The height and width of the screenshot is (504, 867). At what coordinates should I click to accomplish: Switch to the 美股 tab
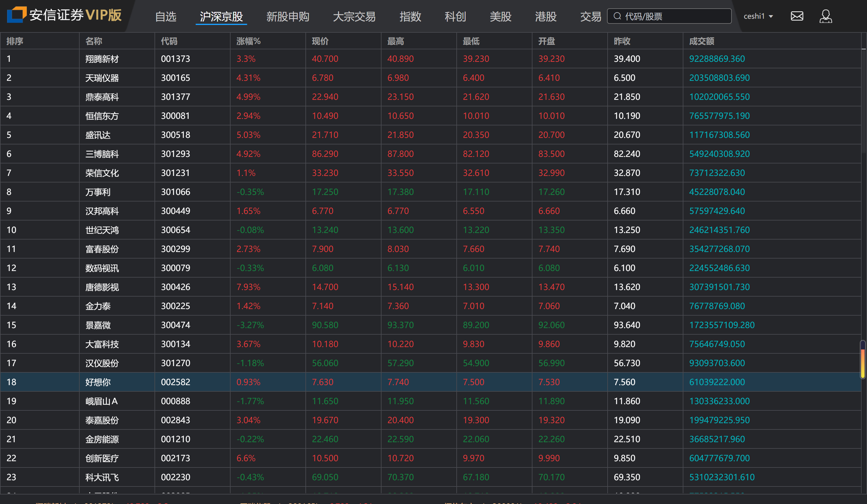pos(500,17)
